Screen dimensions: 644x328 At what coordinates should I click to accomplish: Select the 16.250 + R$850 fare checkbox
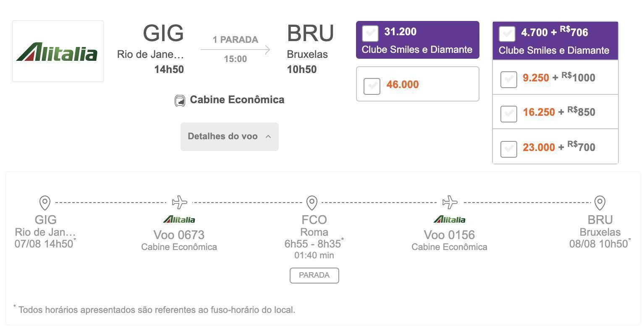click(x=508, y=114)
